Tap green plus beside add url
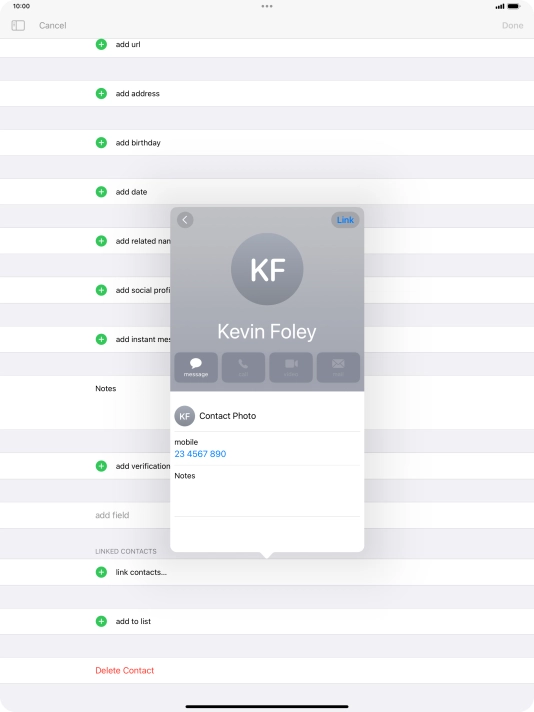Screen dimensions: 534x712 click(101, 44)
